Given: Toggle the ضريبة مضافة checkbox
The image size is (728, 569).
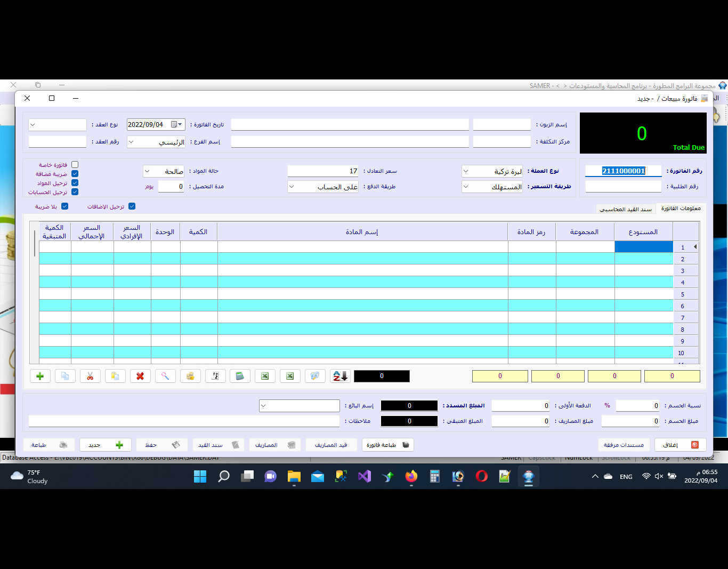Looking at the screenshot, I should (75, 174).
